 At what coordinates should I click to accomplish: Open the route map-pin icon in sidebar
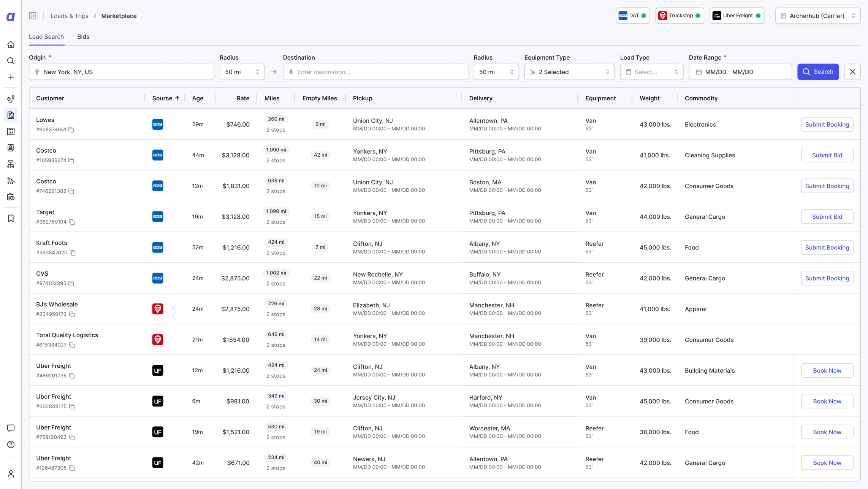(x=11, y=99)
